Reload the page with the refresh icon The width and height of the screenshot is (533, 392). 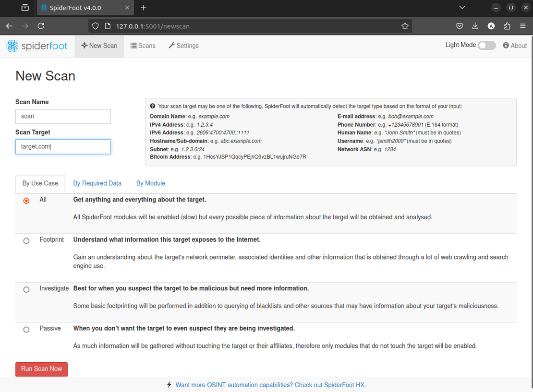pyautogui.click(x=41, y=26)
